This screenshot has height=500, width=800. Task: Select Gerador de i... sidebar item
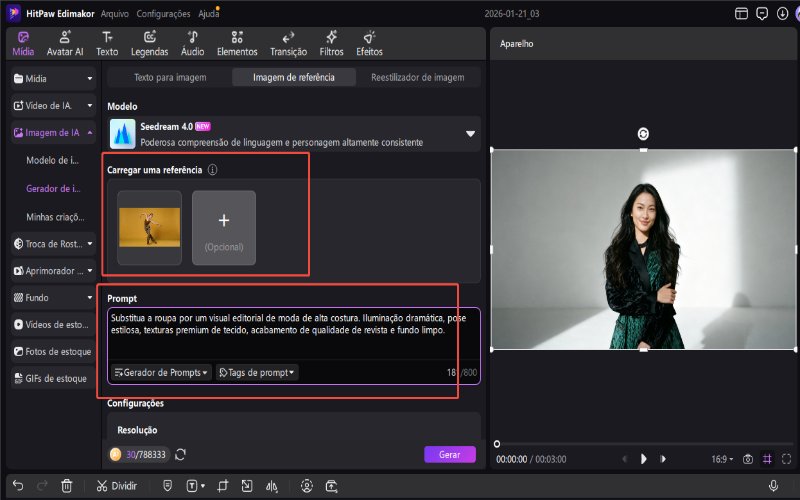53,188
